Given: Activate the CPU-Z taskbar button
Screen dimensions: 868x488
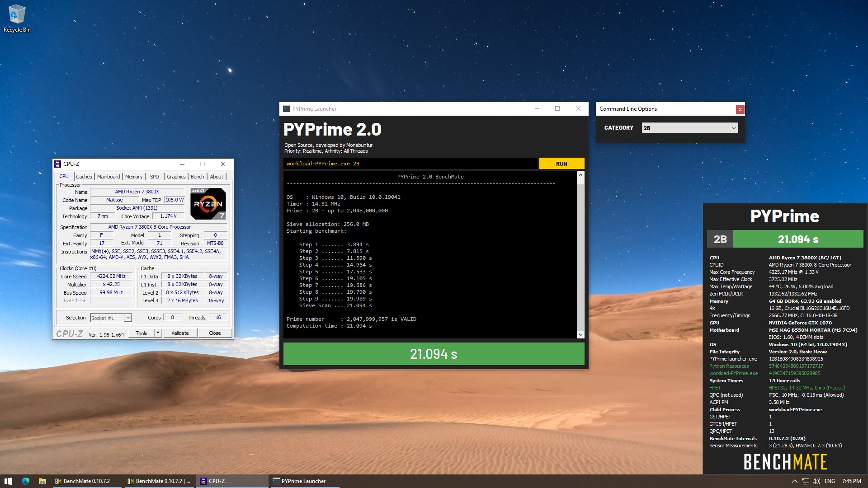Looking at the screenshot, I should (232, 481).
